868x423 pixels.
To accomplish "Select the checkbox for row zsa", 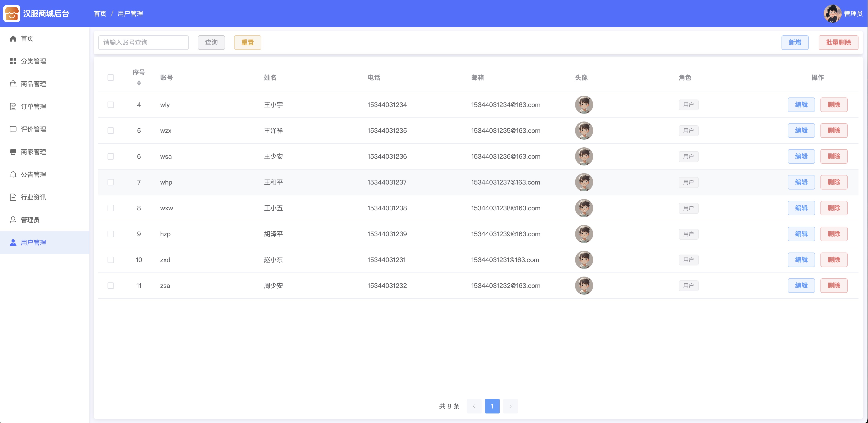I will (x=110, y=286).
